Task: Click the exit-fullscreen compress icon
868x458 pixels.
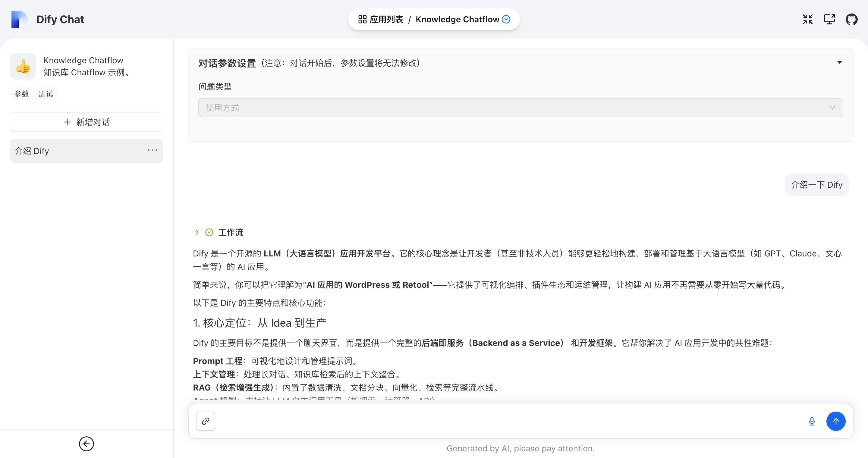Action: (x=807, y=19)
